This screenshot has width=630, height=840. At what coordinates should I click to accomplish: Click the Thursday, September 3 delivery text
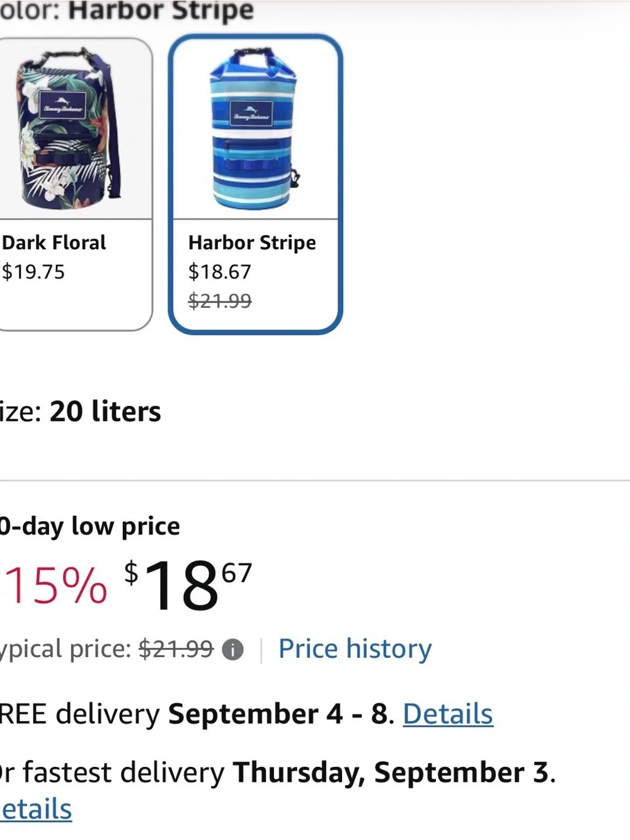(391, 773)
